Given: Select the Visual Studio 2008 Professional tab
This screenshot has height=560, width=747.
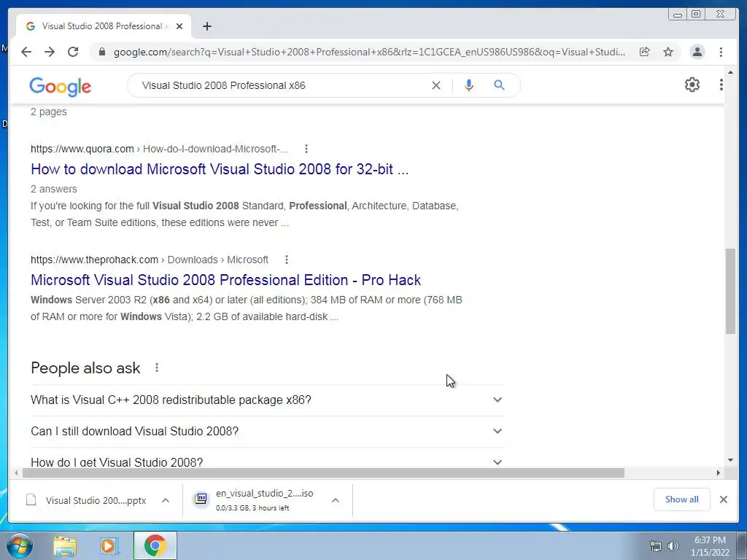Looking at the screenshot, I should click(x=104, y=26).
